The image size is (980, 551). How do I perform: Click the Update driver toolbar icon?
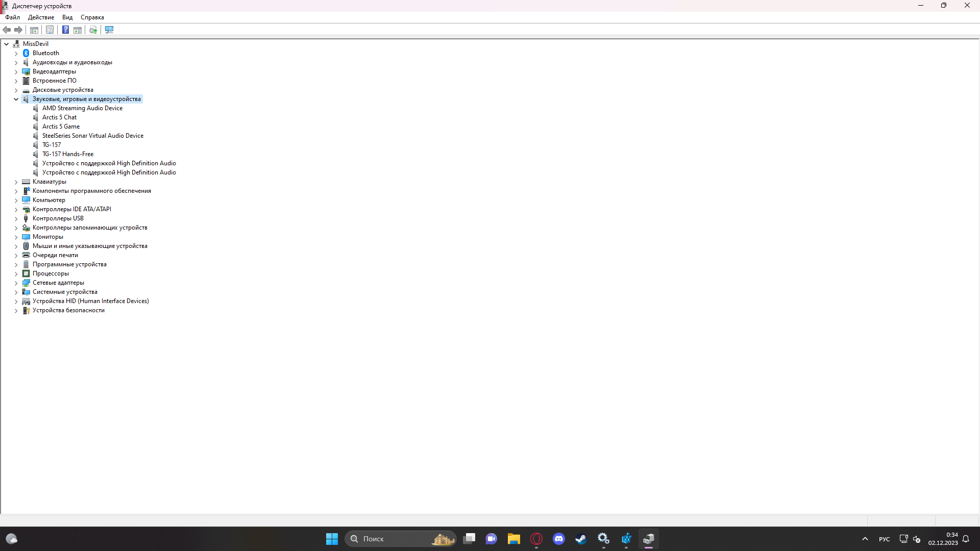coord(93,30)
